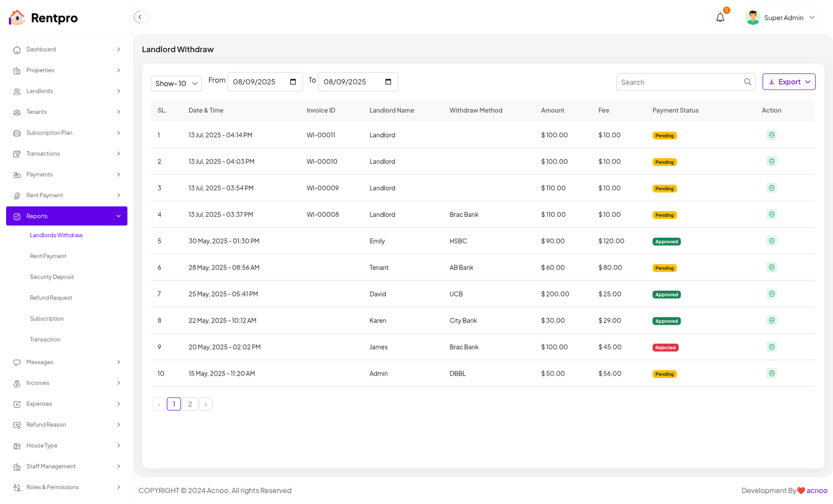833x504 pixels.
Task: Open the Super Admin profile menu
Action: 782,18
